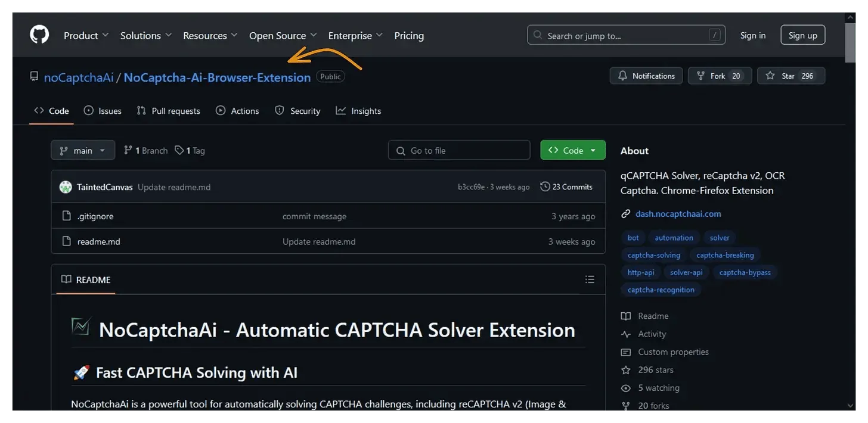Open the README outline list icon
The image size is (868, 423).
590,279
